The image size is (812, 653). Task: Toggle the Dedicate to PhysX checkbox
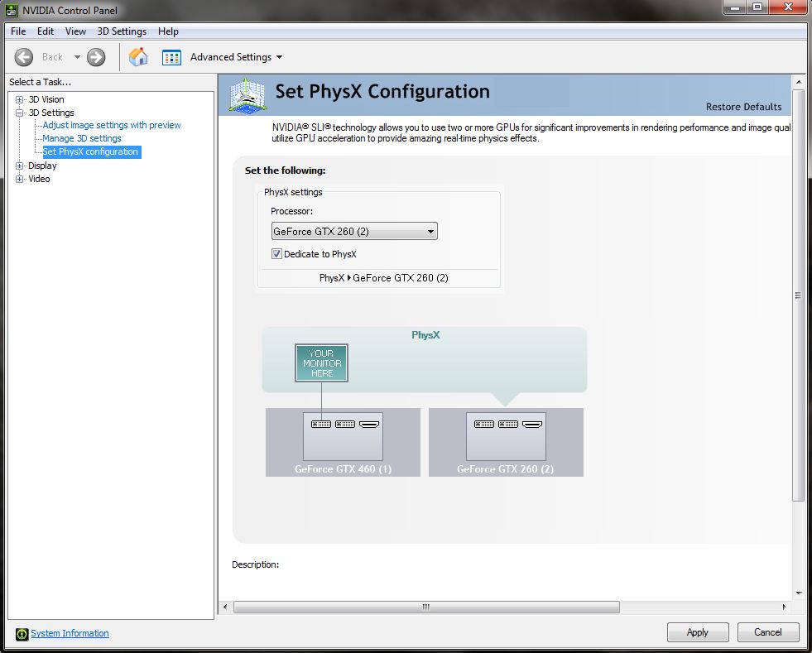coord(277,254)
